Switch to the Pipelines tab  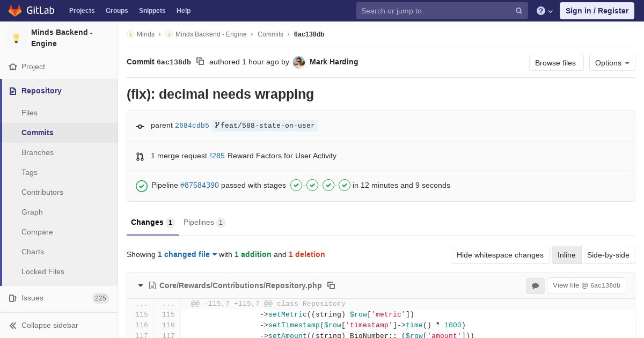tap(204, 222)
